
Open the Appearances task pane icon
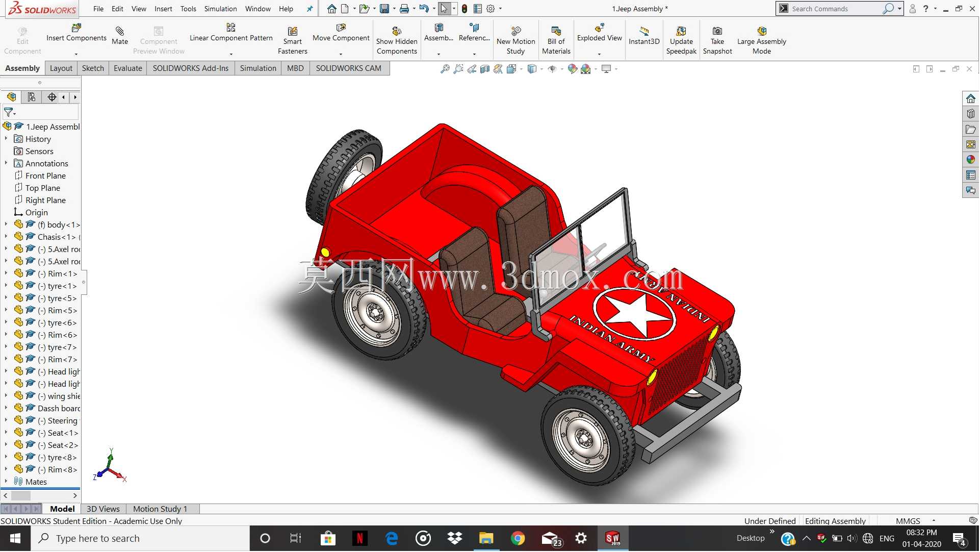click(x=970, y=160)
